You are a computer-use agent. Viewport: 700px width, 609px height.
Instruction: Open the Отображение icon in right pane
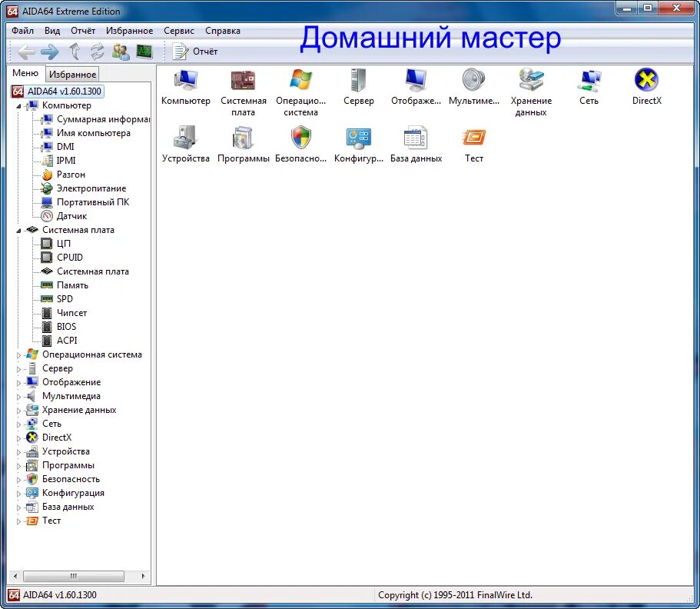pyautogui.click(x=416, y=81)
